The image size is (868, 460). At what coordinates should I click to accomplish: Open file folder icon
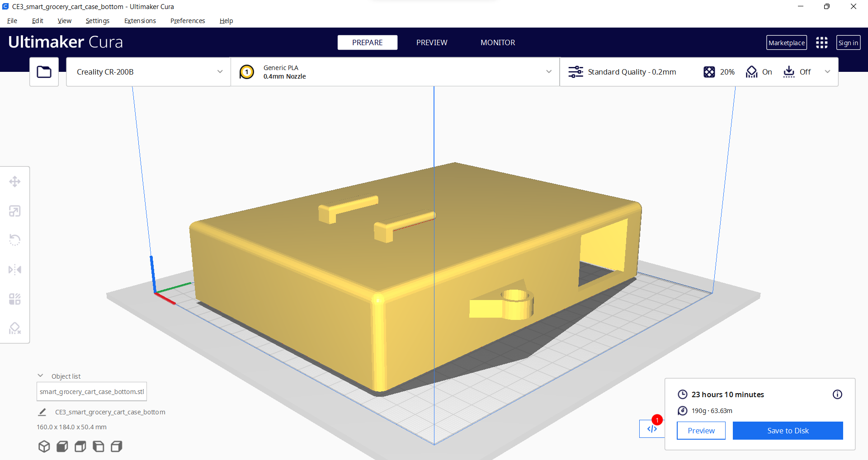pyautogui.click(x=44, y=72)
